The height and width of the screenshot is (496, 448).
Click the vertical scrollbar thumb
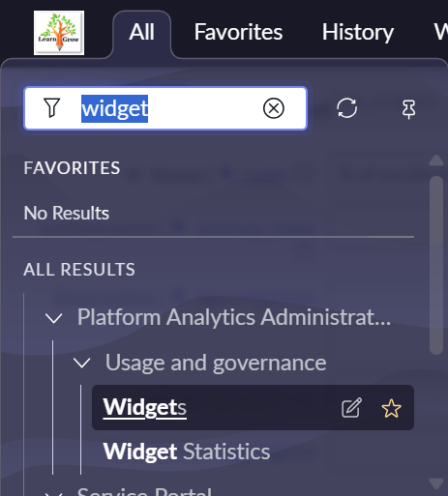(436, 265)
